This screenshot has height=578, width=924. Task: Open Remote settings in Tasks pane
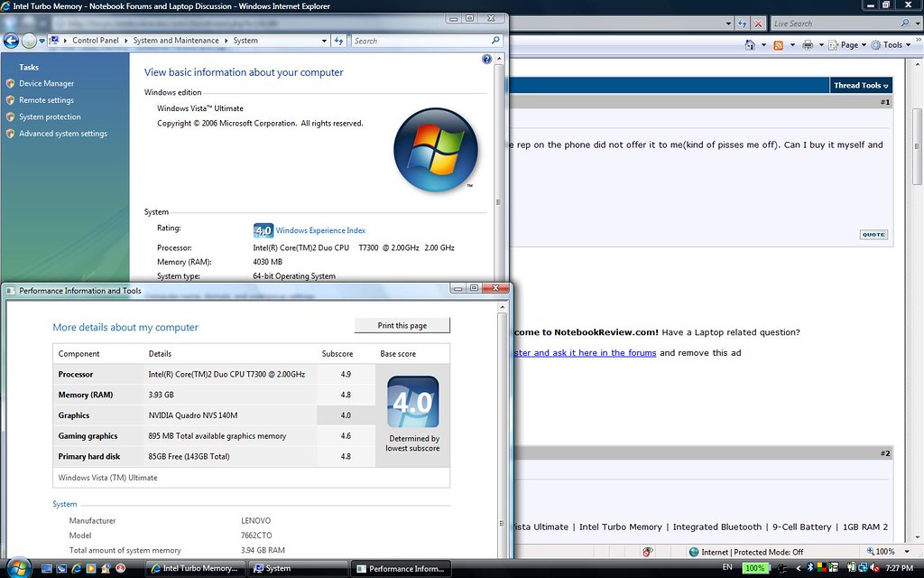tap(47, 100)
